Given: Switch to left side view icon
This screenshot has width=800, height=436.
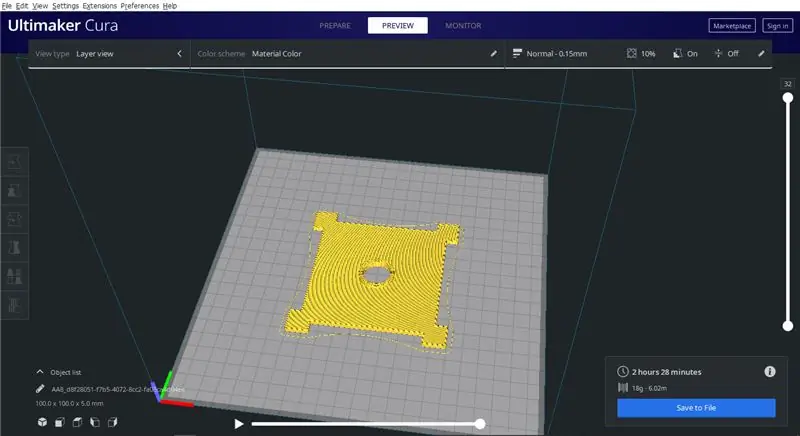Looking at the screenshot, I should click(95, 422).
